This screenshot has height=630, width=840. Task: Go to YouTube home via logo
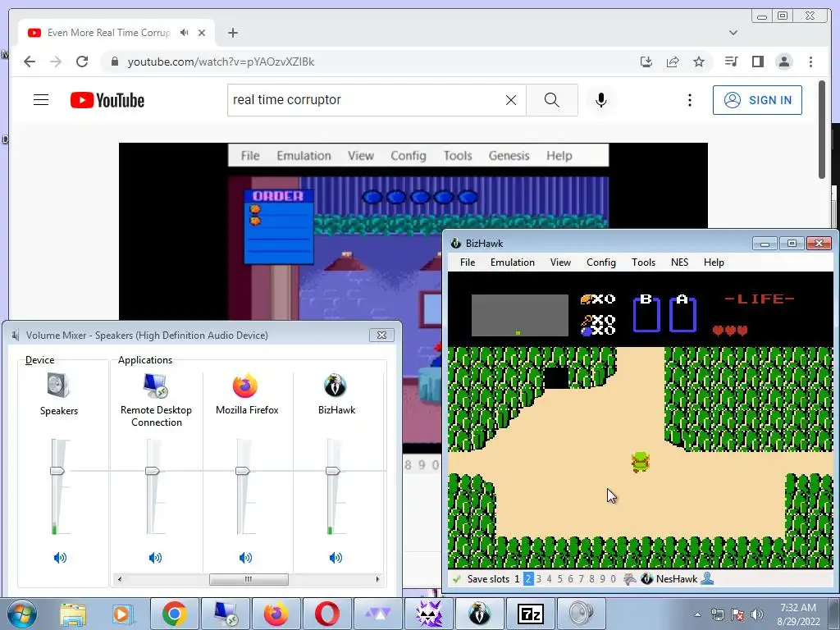pos(107,100)
